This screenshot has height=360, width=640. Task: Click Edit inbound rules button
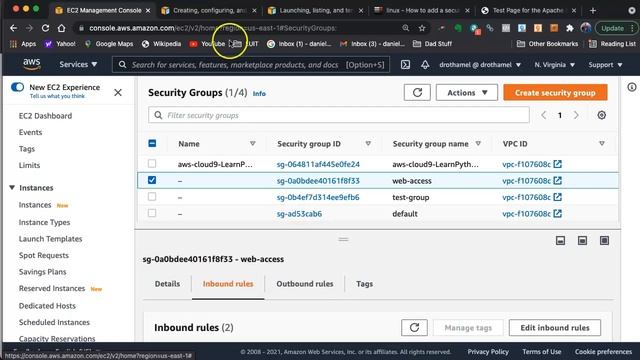(555, 328)
